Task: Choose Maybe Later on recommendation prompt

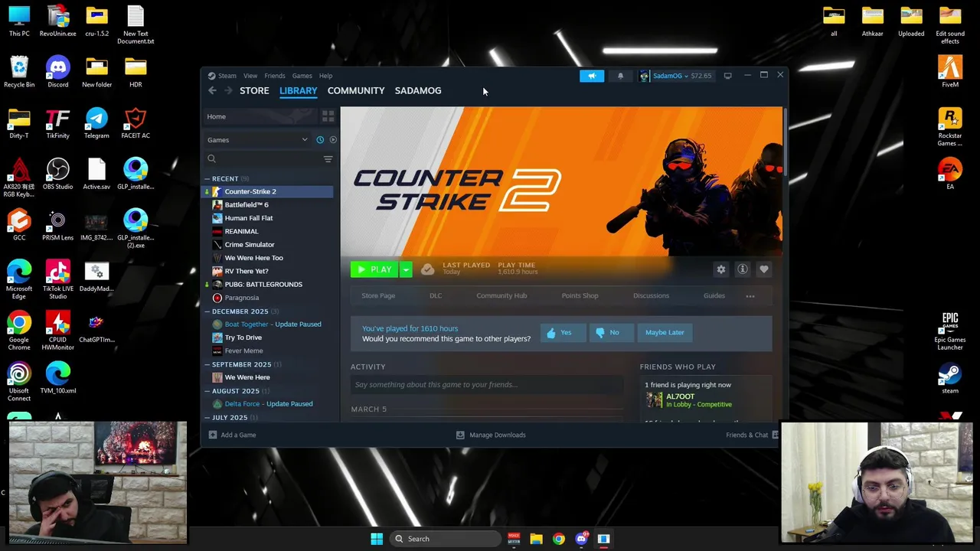Action: click(665, 333)
